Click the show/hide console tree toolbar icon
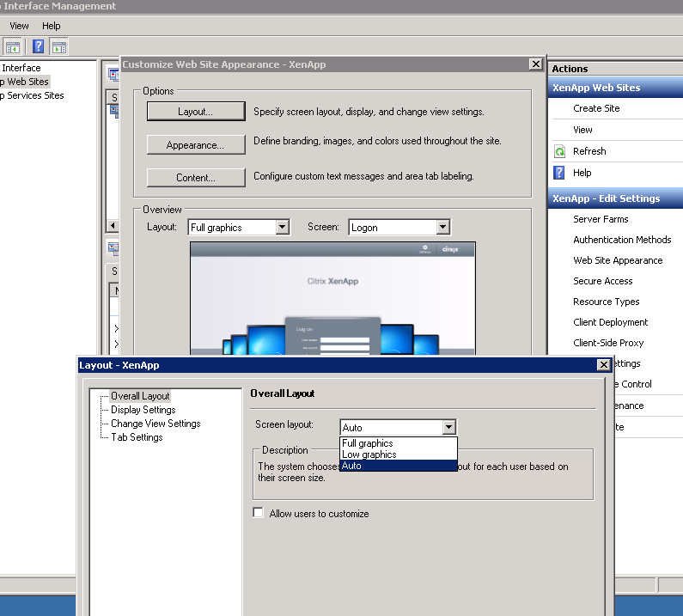 (x=12, y=47)
